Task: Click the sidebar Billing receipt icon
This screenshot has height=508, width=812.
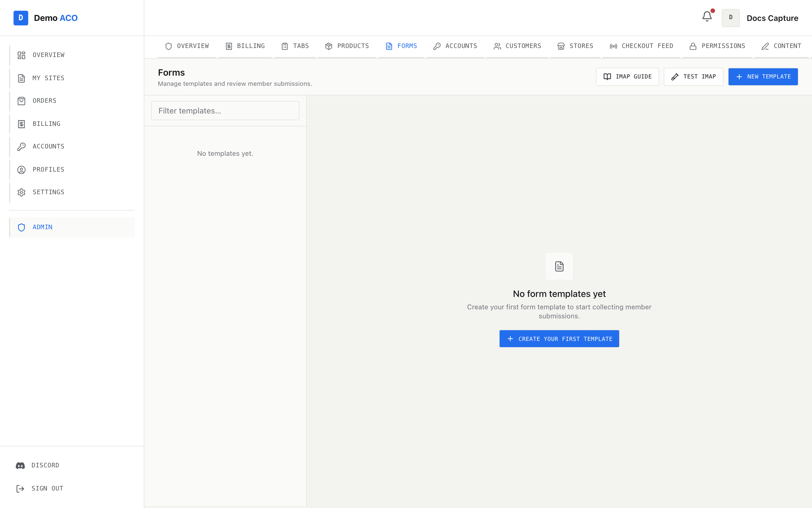Action: 21,124
